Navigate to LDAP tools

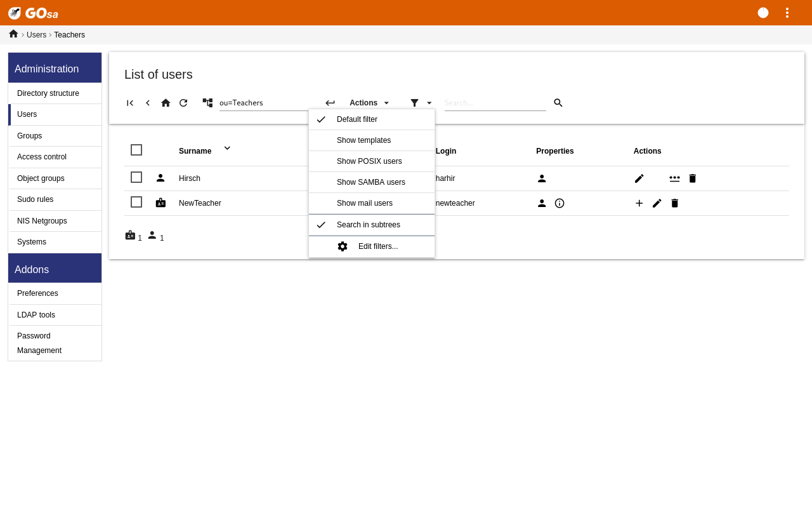click(x=36, y=315)
